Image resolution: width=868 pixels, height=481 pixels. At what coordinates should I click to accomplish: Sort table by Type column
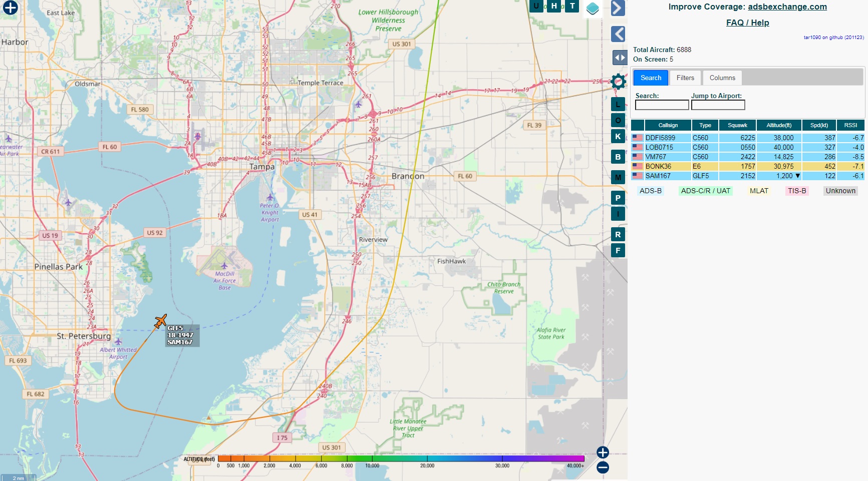pos(705,125)
